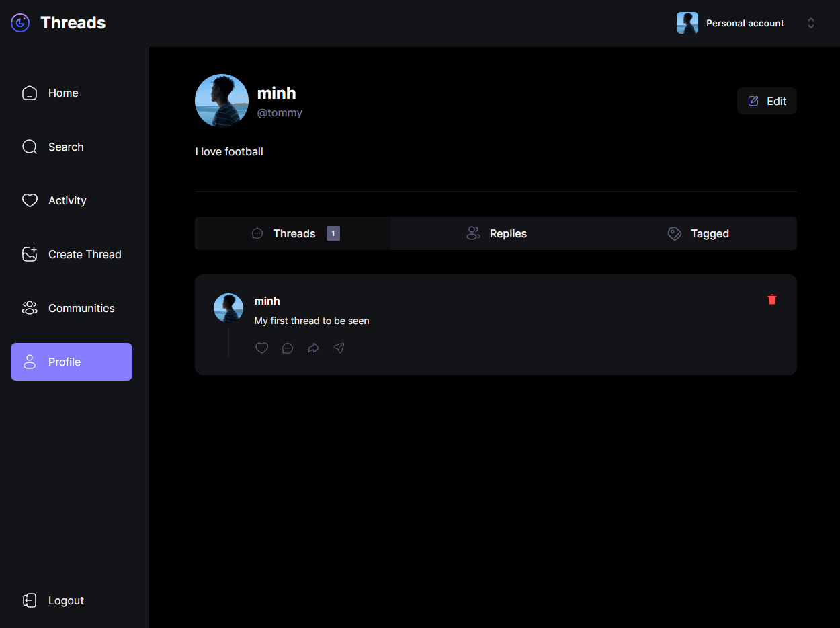Reply to the thread via comment icon
Image resolution: width=840 pixels, height=628 pixels.
click(288, 348)
